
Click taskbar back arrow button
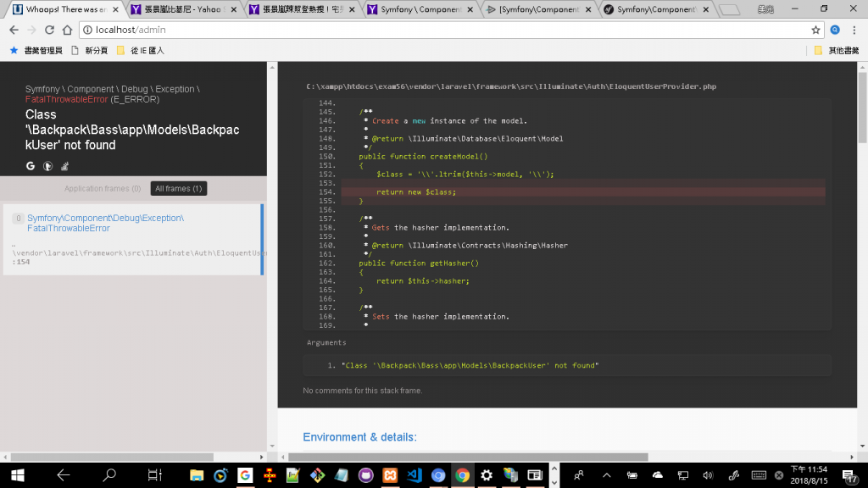[x=64, y=475]
